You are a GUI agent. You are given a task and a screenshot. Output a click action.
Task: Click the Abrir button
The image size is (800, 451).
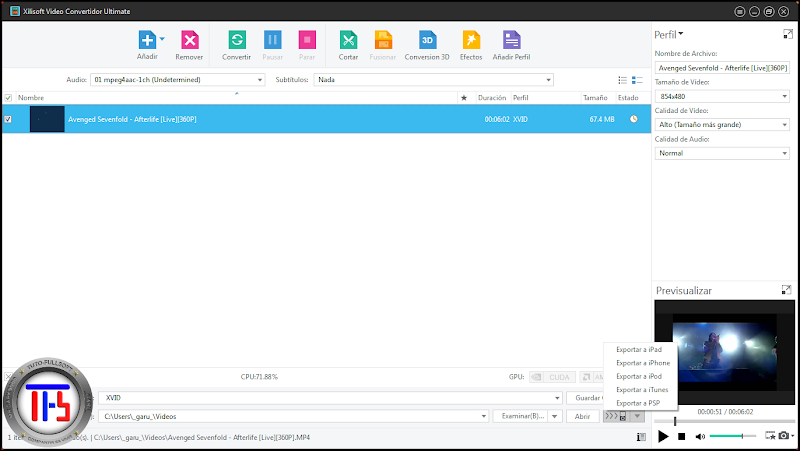tap(583, 416)
